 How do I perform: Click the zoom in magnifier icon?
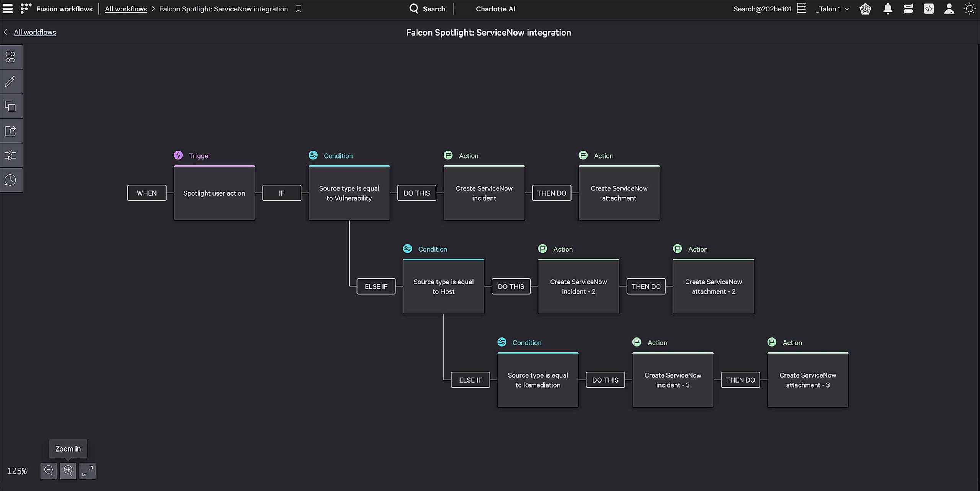pyautogui.click(x=68, y=470)
